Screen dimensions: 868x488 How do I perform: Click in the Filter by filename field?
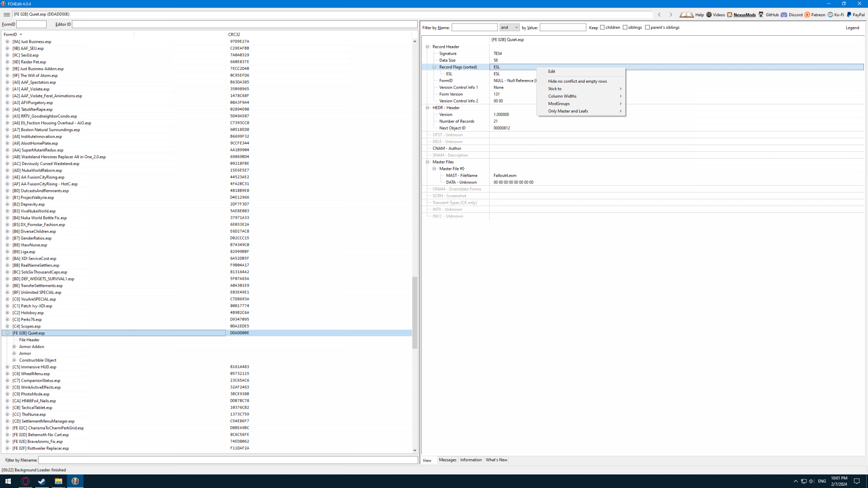coord(228,460)
